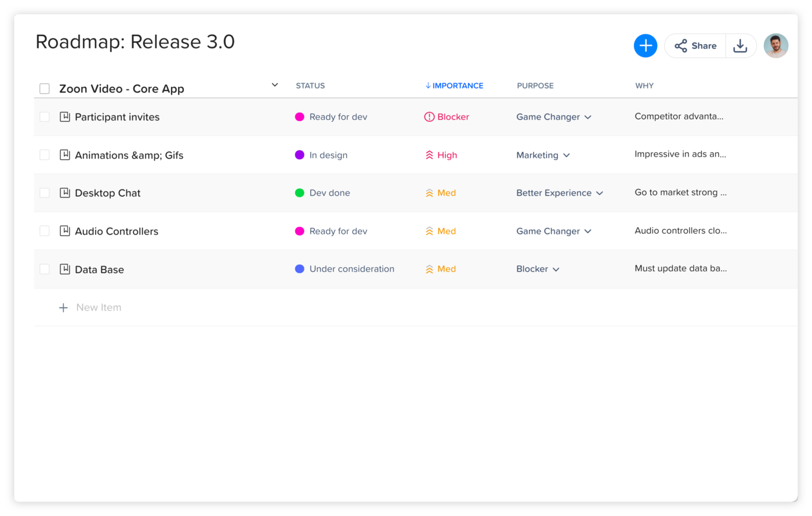Share the roadmap
The width and height of the screenshot is (812, 516).
click(695, 46)
